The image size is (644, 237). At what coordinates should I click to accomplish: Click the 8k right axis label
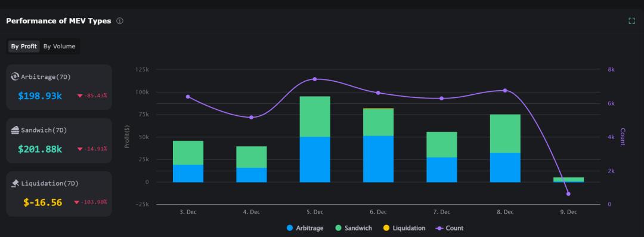click(x=611, y=69)
